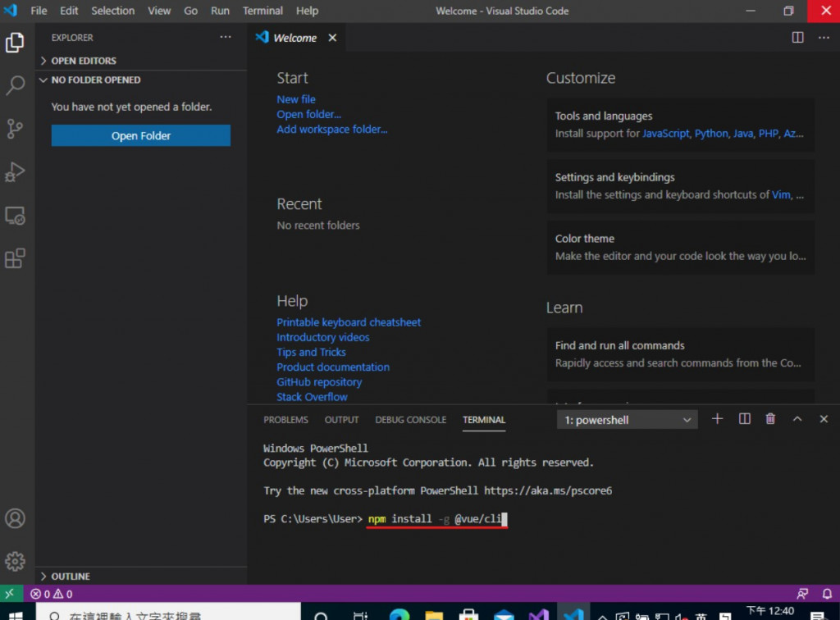Open editor more actions ellipsis
Image resolution: width=840 pixels, height=620 pixels.
(824, 37)
